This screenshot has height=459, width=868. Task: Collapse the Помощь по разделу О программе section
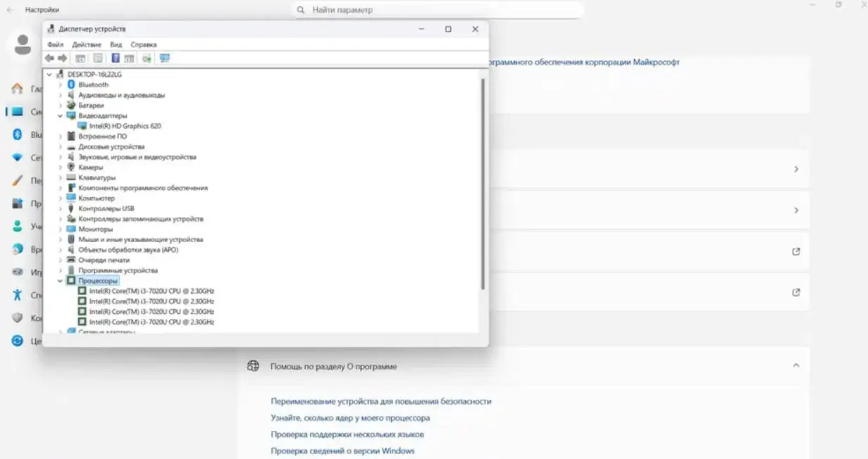(x=796, y=365)
